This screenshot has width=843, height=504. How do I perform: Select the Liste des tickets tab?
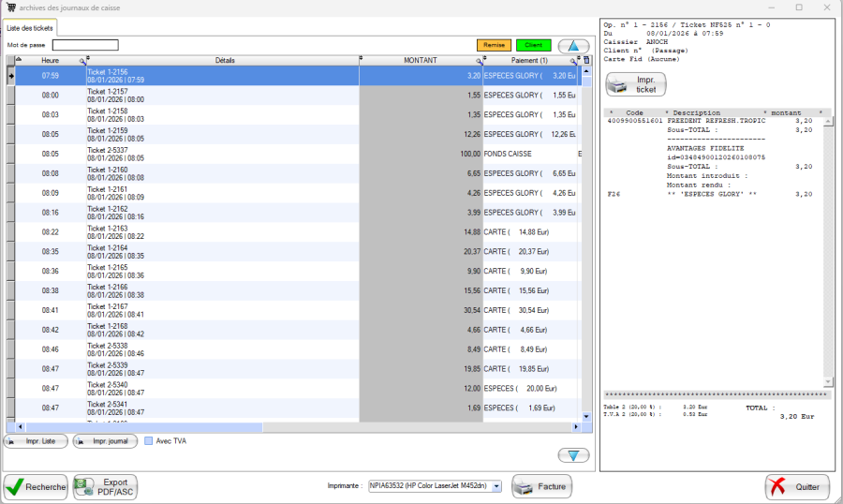(31, 28)
